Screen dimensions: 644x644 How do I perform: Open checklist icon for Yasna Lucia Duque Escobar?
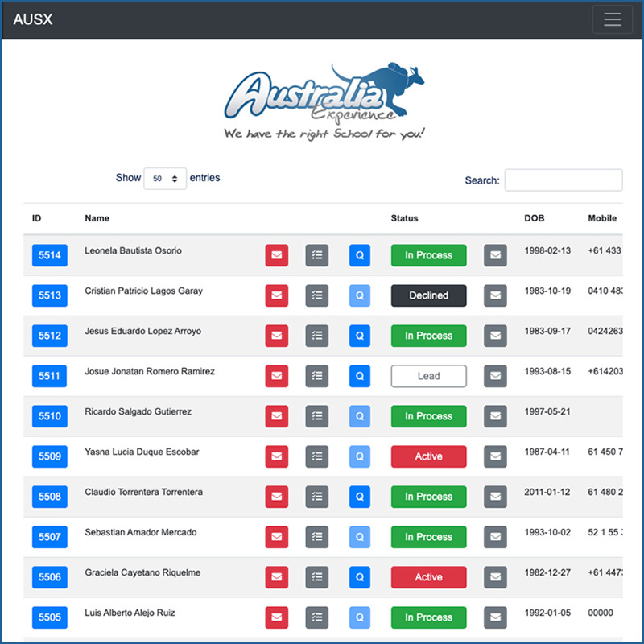317,456
